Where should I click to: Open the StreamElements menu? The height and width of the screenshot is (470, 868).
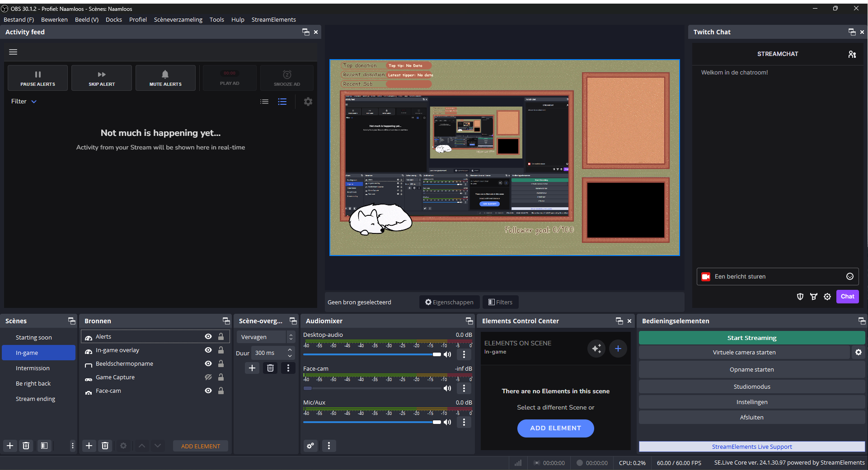[x=274, y=19]
